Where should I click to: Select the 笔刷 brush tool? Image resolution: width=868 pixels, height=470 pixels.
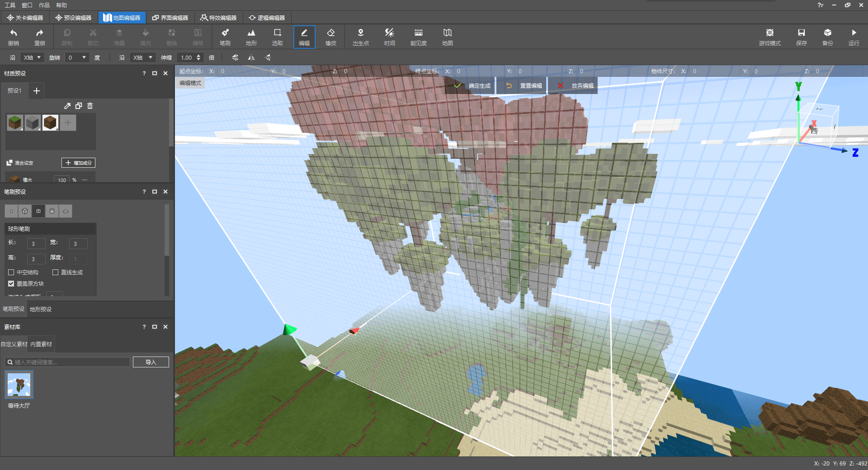click(225, 37)
